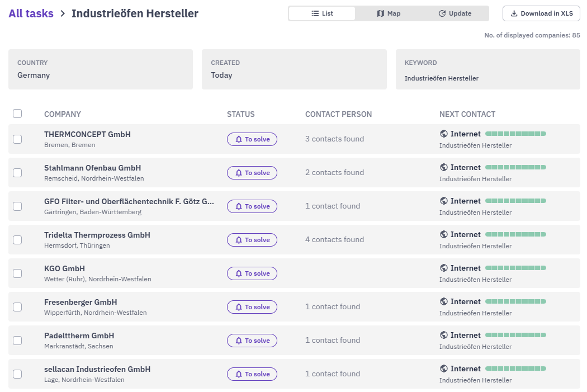Click the globe icon in Stahlmann Ofenbau row
Viewport: 587px width, 392px height.
tap(444, 167)
